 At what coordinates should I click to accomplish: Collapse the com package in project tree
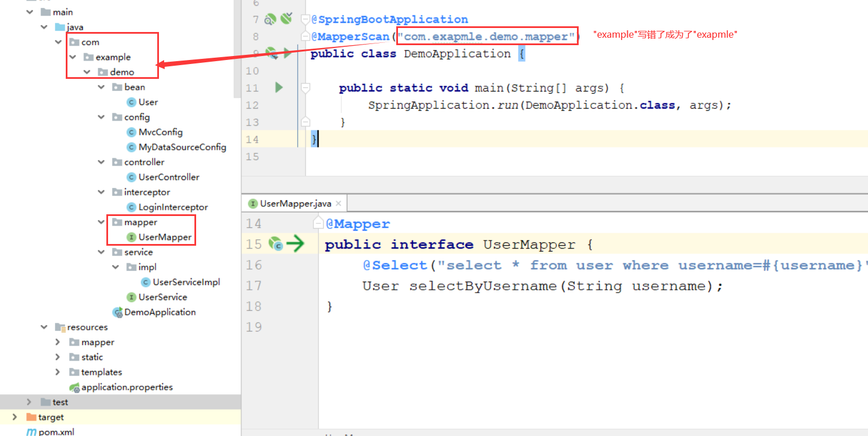pyautogui.click(x=58, y=42)
